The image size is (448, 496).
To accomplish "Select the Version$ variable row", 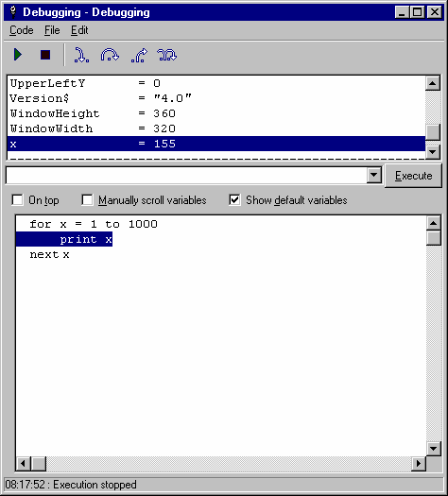I will (x=216, y=98).
